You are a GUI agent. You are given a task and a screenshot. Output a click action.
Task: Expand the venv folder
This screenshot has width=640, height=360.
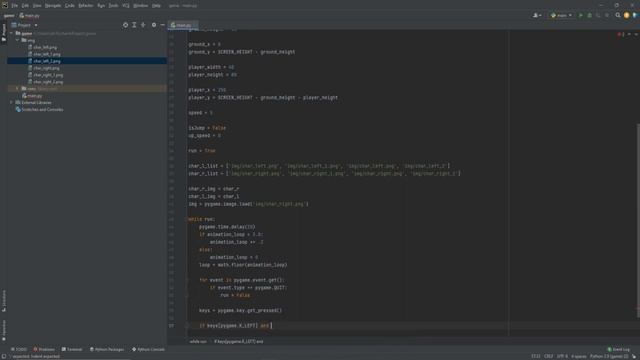18,89
